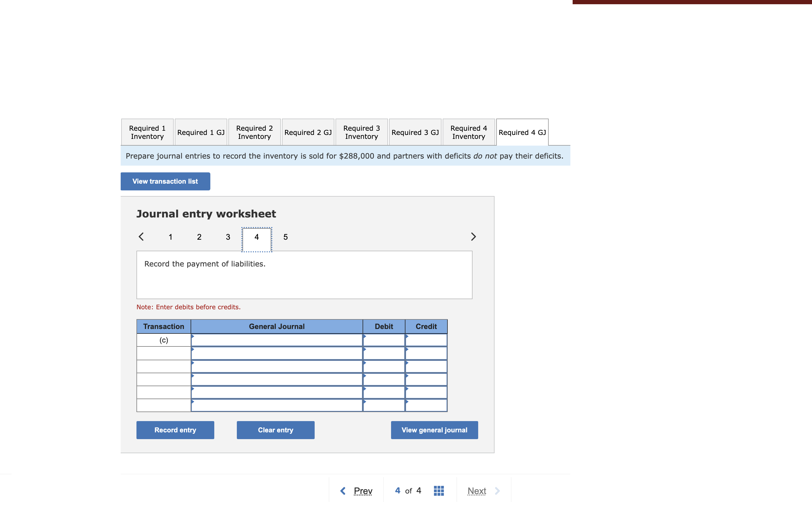Click the right arrow in journal worksheet
The image size is (812, 507).
[473, 237]
